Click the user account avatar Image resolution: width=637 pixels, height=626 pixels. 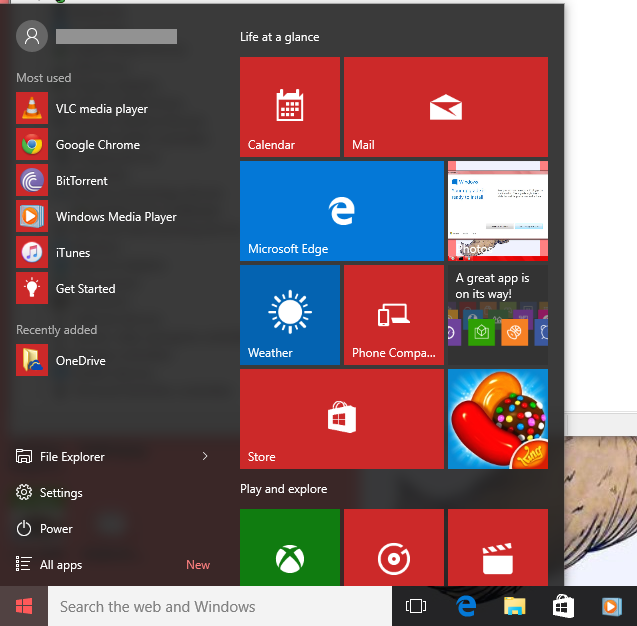click(32, 36)
